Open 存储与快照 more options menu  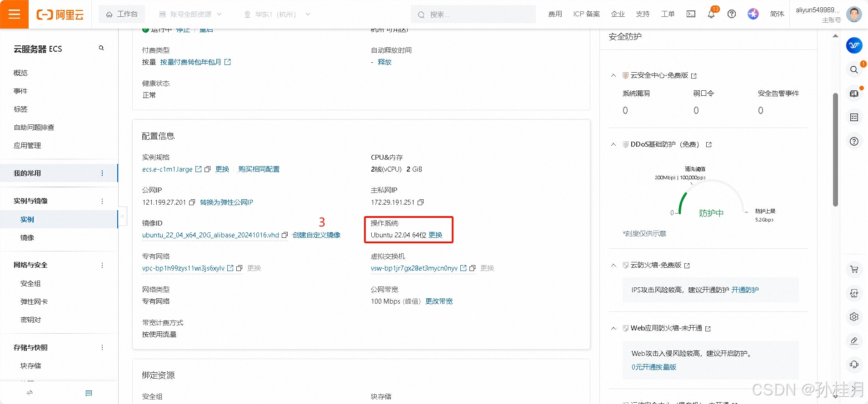(x=102, y=348)
